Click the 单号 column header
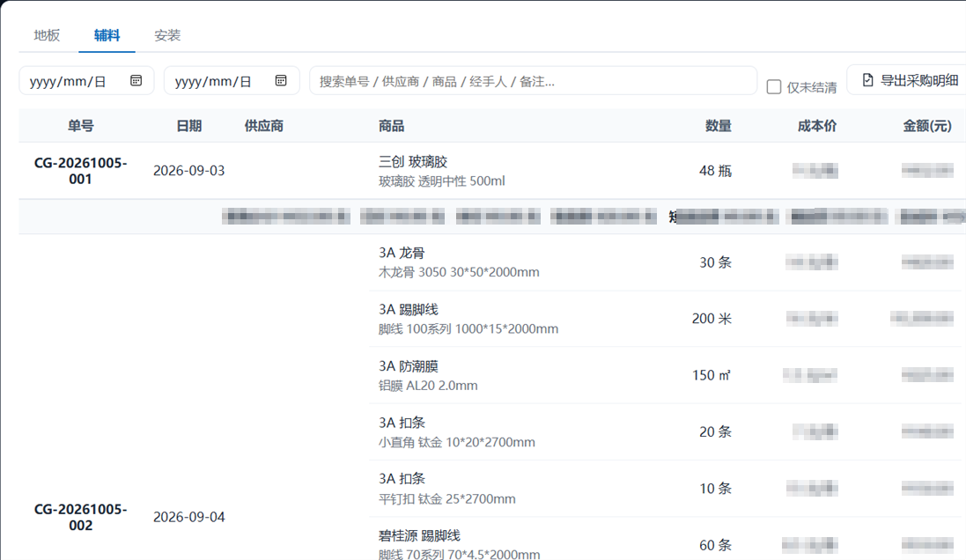This screenshot has height=560, width=966. point(81,126)
